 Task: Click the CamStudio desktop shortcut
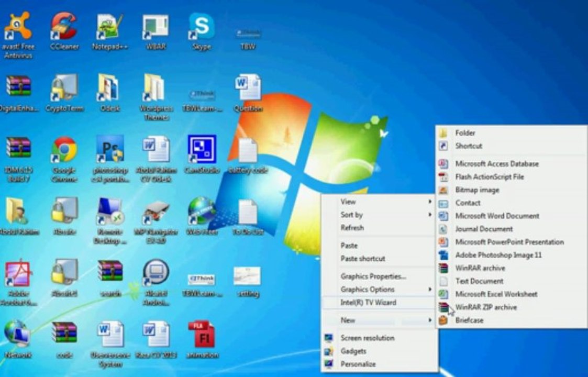pos(202,154)
